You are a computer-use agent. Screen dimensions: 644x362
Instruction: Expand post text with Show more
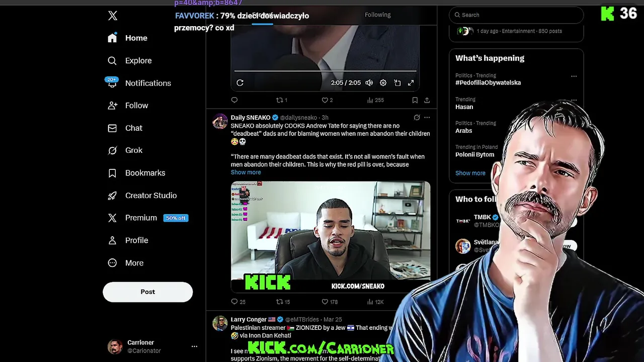coord(246,172)
